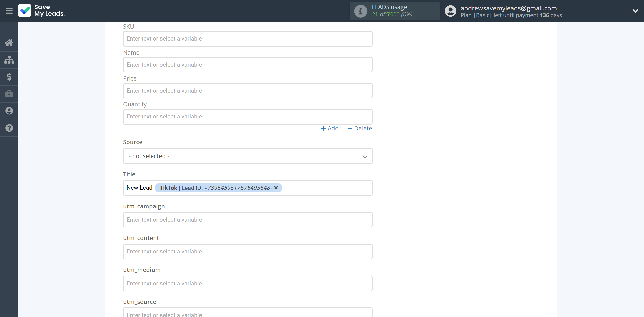Click the LEADS usage info icon
The image size is (644, 317).
click(x=360, y=11)
